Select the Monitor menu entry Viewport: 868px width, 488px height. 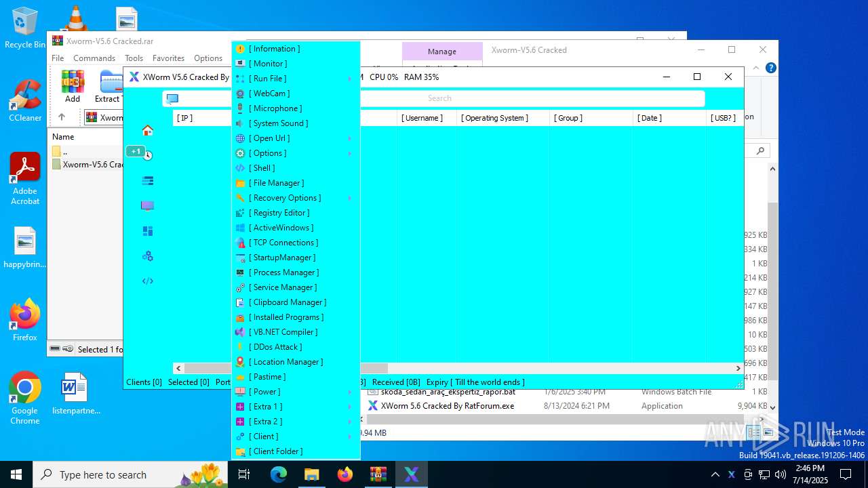[x=296, y=64]
